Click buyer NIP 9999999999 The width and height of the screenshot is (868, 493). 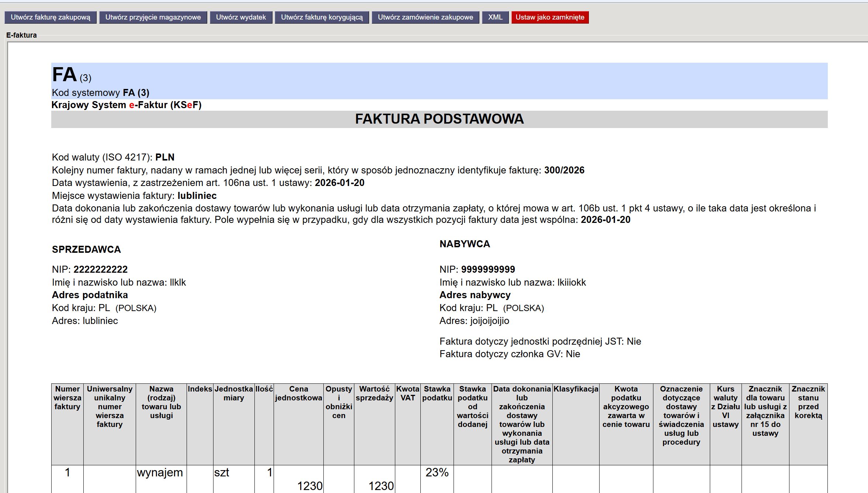488,269
